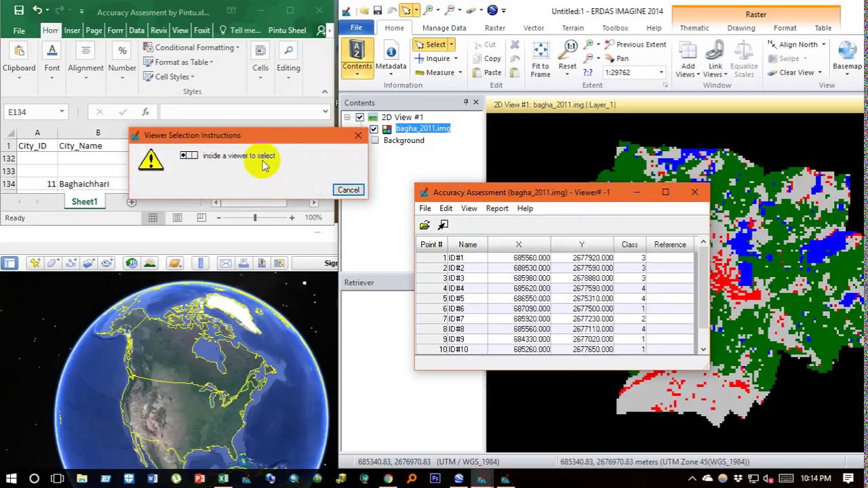Open file icon in Accuracy Assessment window

(425, 225)
